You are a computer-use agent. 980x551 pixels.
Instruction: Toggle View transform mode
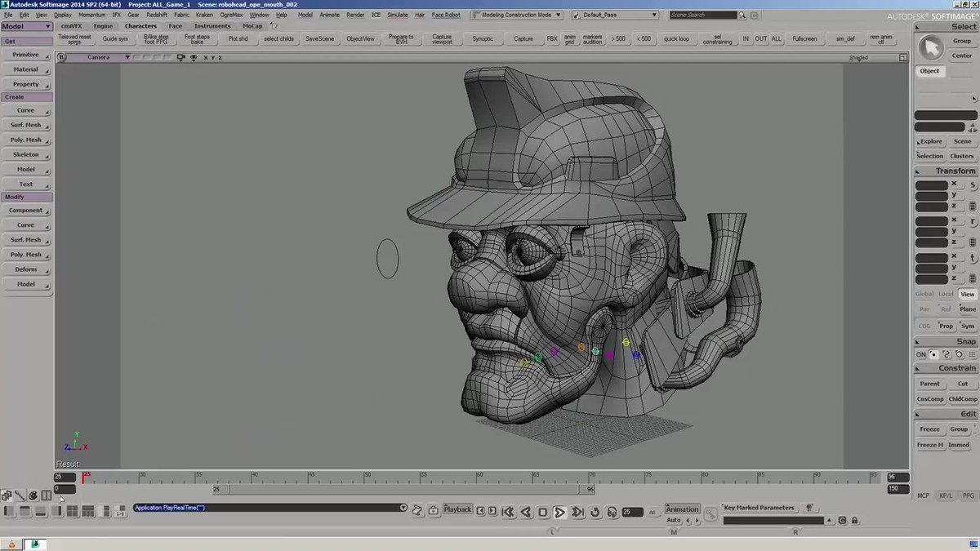tap(967, 294)
